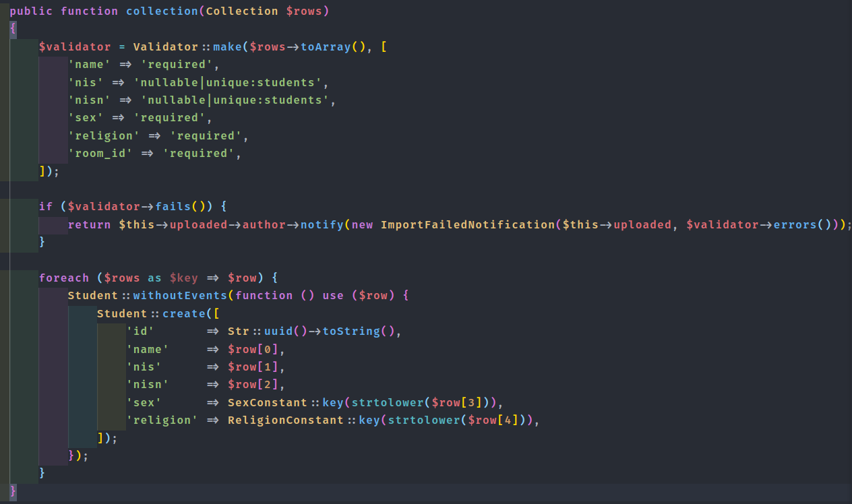Image resolution: width=852 pixels, height=504 pixels.
Task: Click '$row[1]' on the nis line
Action: (253, 367)
